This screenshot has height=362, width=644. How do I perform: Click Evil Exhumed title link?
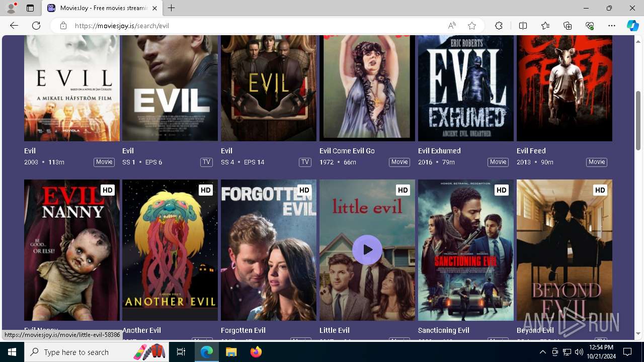[x=439, y=151]
